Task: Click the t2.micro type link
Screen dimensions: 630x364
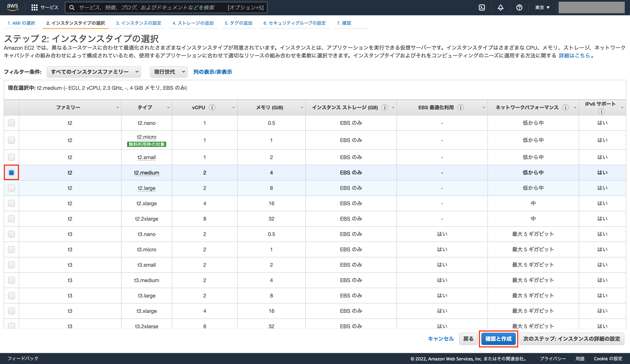Action: tap(146, 137)
